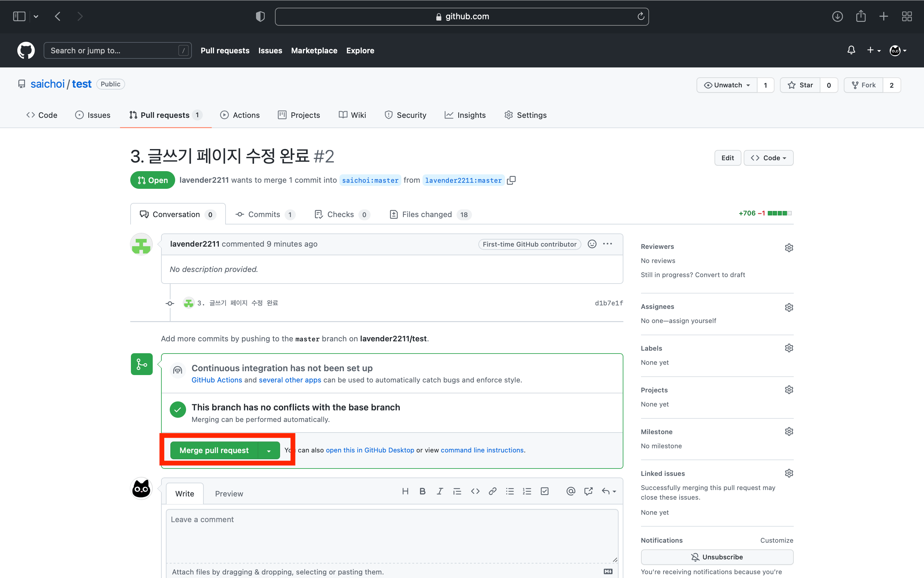Edit the pull request title
The height and width of the screenshot is (578, 924).
(x=727, y=158)
